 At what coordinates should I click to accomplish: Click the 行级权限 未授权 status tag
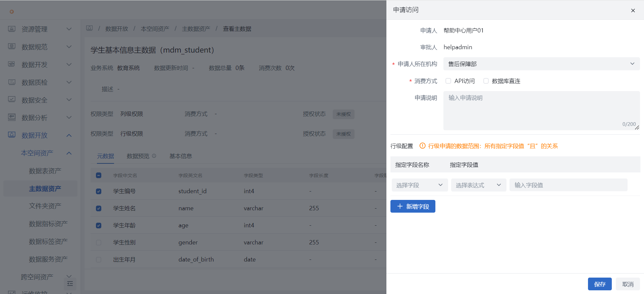(x=343, y=134)
